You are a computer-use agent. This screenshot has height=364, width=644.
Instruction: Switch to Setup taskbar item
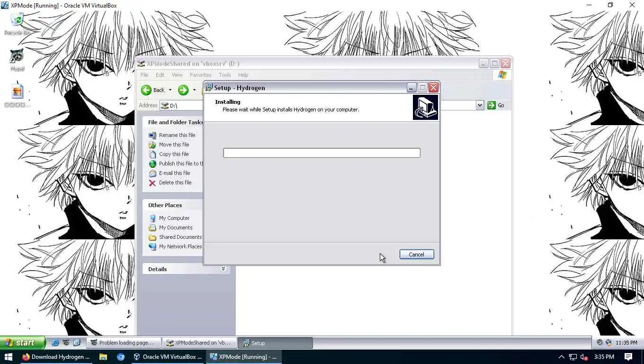pyautogui.click(x=276, y=343)
